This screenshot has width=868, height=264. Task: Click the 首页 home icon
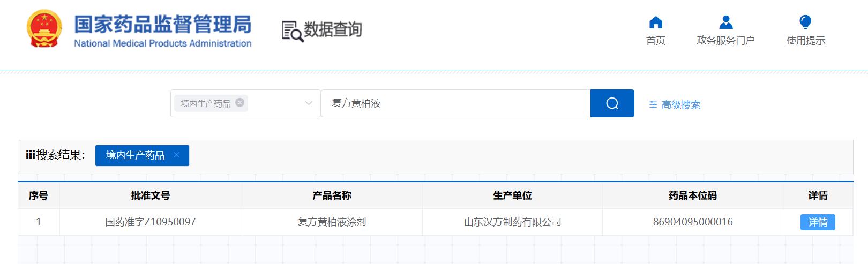pos(655,22)
